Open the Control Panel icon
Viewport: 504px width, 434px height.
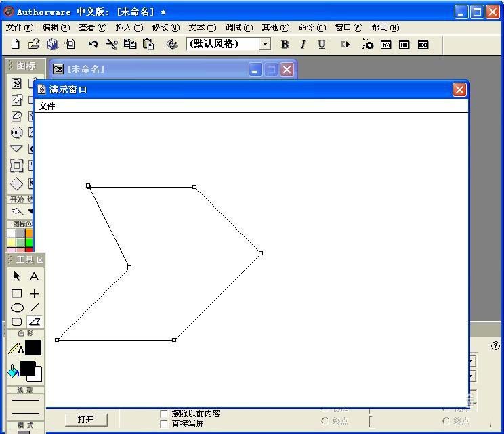367,44
